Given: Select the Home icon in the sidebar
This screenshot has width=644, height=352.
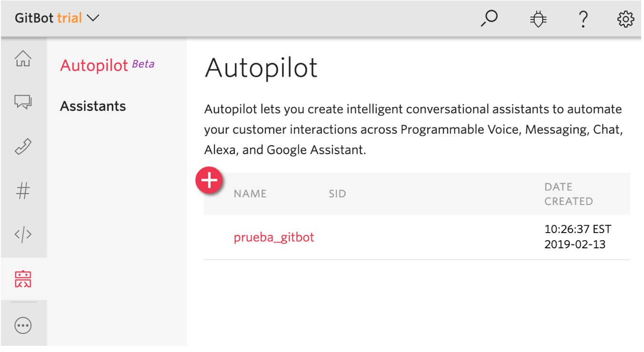Looking at the screenshot, I should 22,58.
